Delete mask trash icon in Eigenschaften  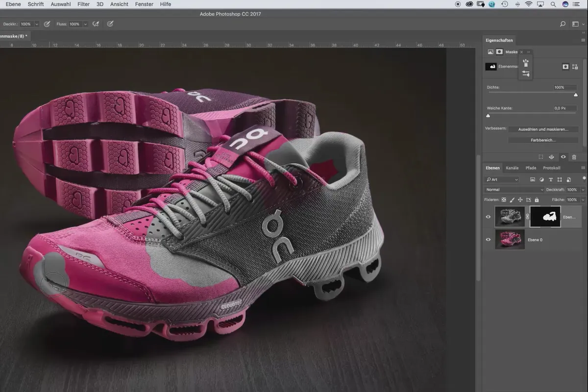tap(574, 157)
